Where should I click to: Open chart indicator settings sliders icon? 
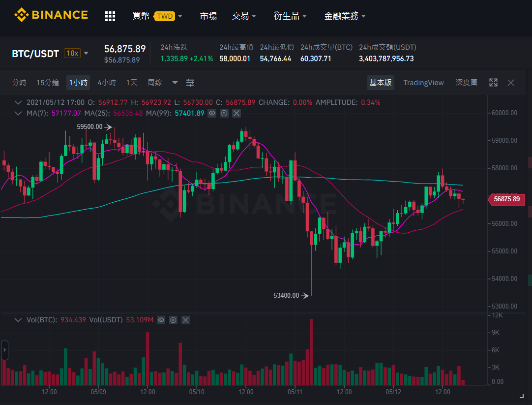190,83
